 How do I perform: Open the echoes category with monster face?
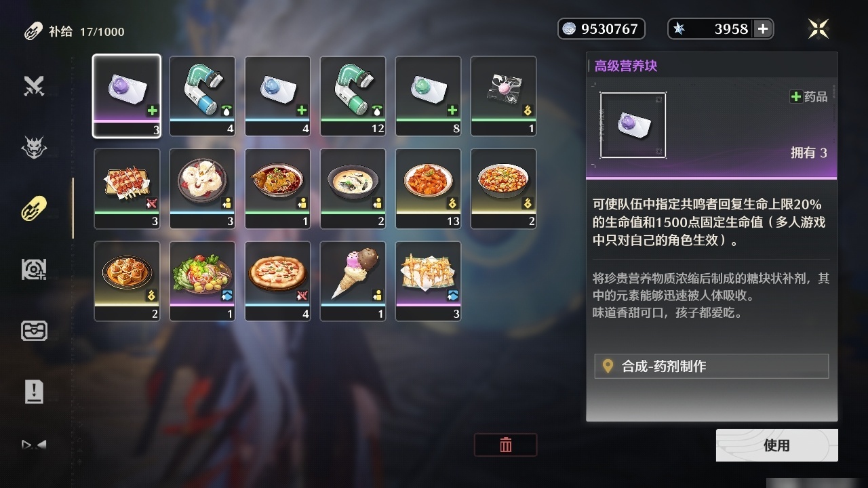pyautogui.click(x=34, y=147)
